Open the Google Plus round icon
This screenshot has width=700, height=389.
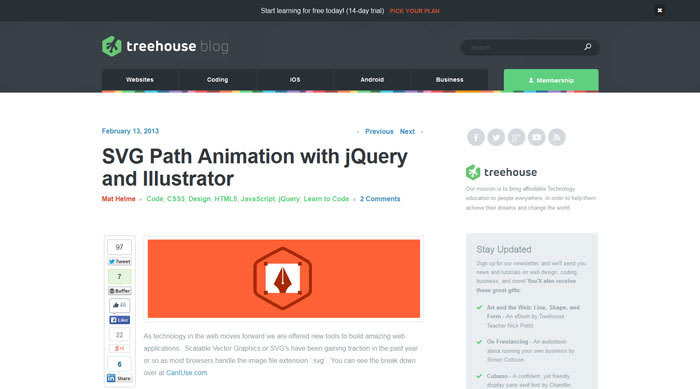(516, 137)
